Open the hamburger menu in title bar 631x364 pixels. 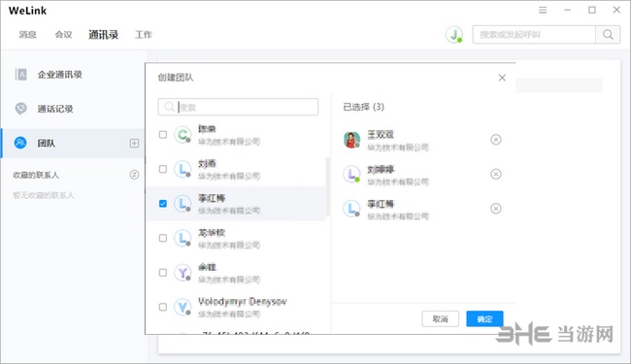pos(543,10)
